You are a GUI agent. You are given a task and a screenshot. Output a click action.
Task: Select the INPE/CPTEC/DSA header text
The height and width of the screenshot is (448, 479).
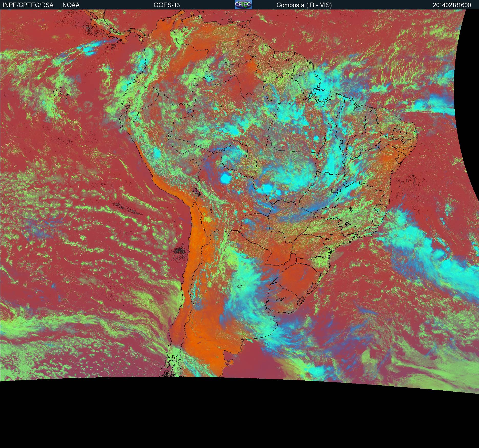coord(28,5)
